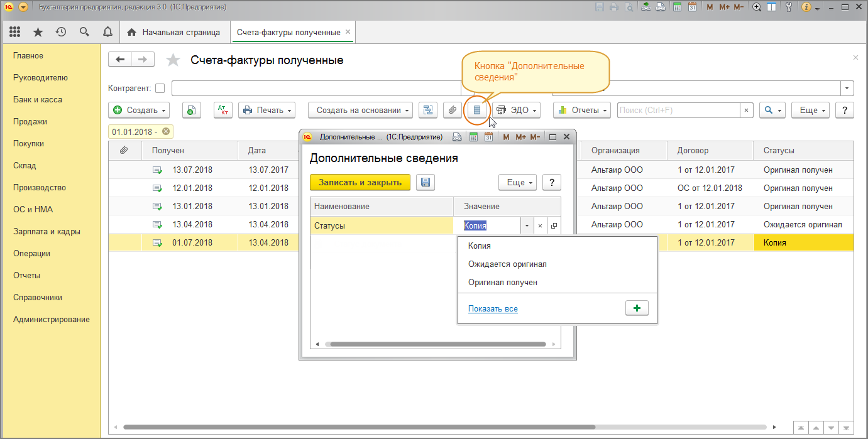The image size is (868, 439).
Task: Click the Поиск (Ctrl+F) search field
Action: [x=678, y=110]
